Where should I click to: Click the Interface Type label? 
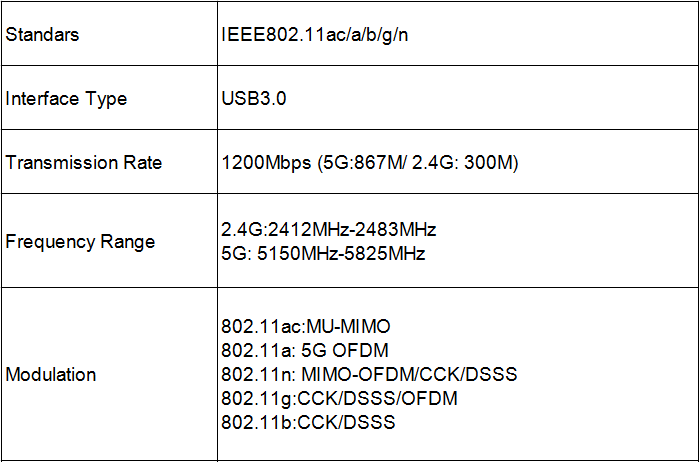click(66, 99)
